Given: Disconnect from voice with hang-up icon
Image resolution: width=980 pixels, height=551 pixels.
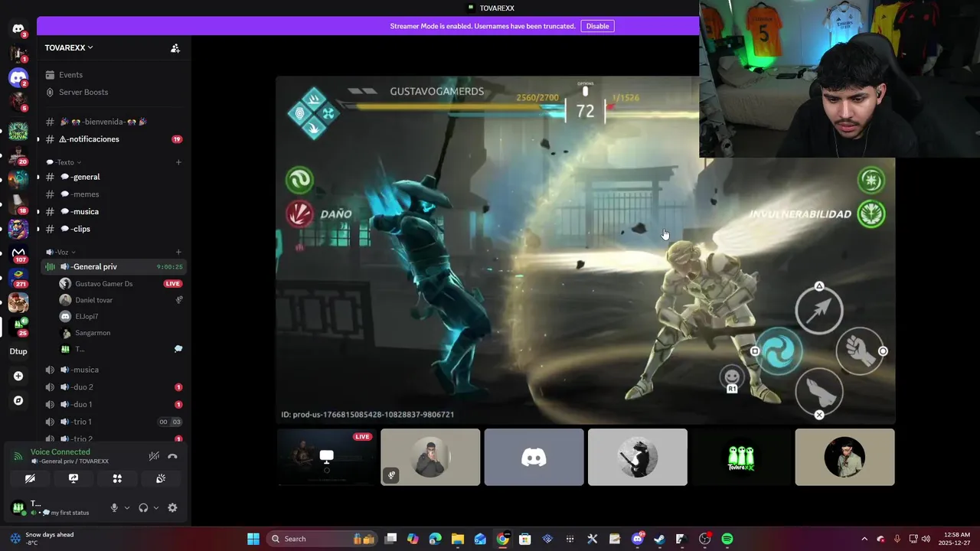Looking at the screenshot, I should (x=172, y=456).
